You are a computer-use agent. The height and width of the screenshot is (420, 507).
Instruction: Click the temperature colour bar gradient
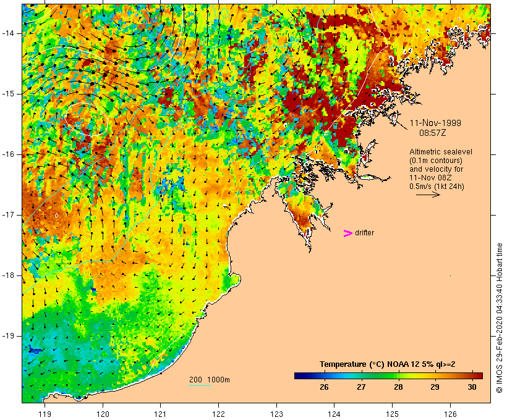pyautogui.click(x=388, y=376)
